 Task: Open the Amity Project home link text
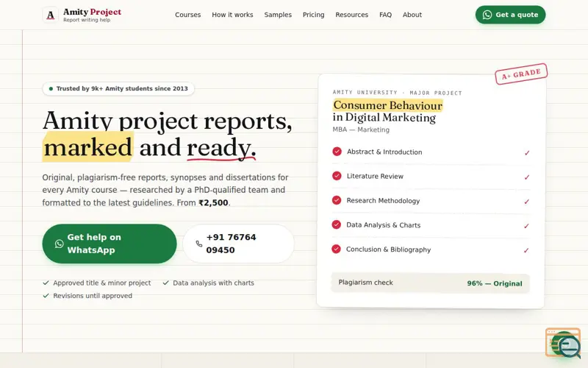[x=93, y=12]
